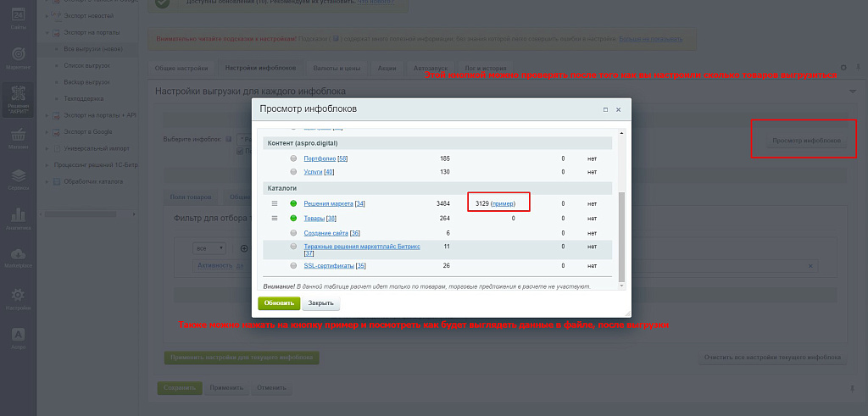Toggle grey status indicator for SSL-сертификаты

pos(294,266)
